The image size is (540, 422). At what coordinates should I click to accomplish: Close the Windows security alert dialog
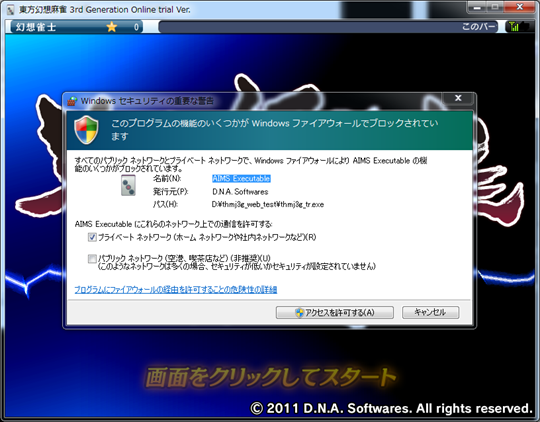(458, 98)
